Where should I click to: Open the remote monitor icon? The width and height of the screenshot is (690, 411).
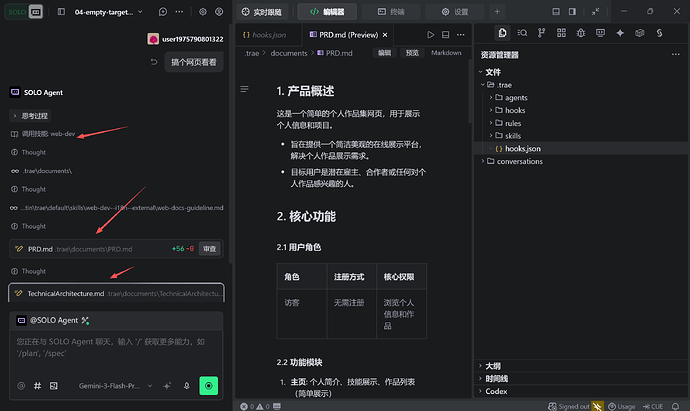click(x=600, y=33)
